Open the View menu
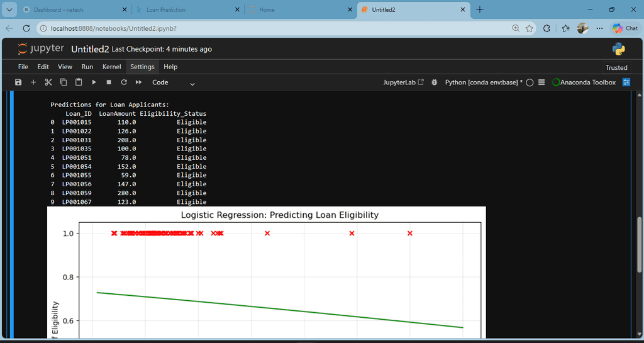The height and width of the screenshot is (343, 644). [65, 67]
